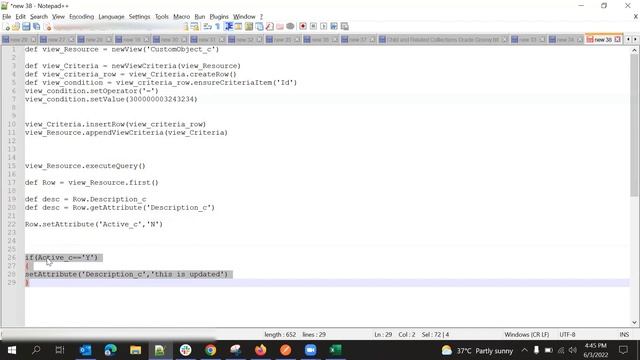Viewport: 640px width, 360px height.
Task: Toggle the active Indent Guide icon
Action: coord(228,27)
